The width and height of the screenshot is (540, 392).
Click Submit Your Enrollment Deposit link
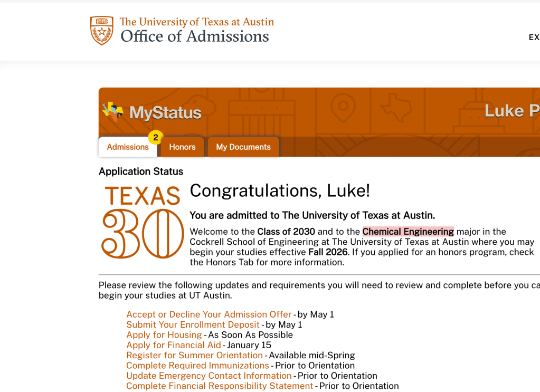pos(193,324)
